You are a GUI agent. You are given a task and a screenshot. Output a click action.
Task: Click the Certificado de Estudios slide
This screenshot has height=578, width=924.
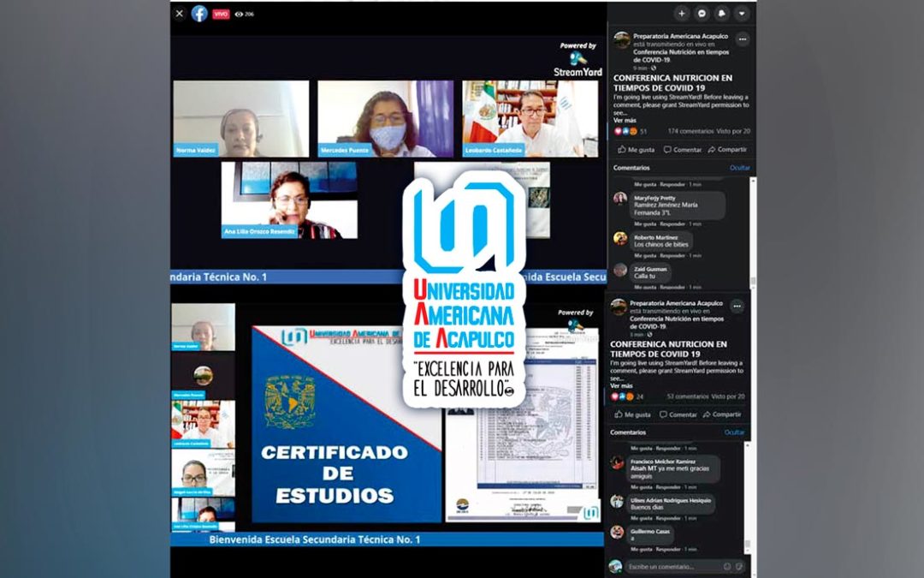click(346, 424)
